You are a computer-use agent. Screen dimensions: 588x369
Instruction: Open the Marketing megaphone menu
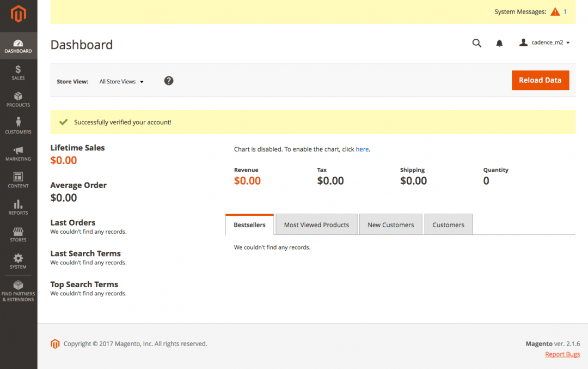click(x=18, y=153)
